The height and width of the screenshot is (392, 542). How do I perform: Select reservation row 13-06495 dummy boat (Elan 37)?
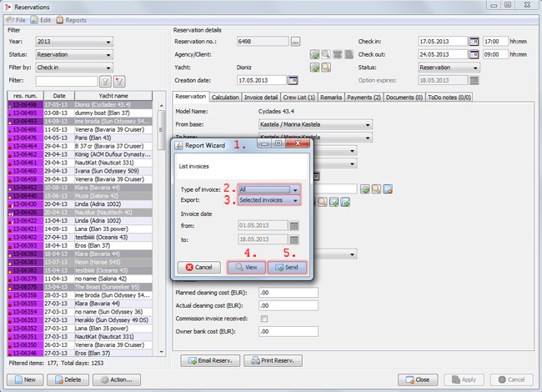pyautogui.click(x=80, y=113)
